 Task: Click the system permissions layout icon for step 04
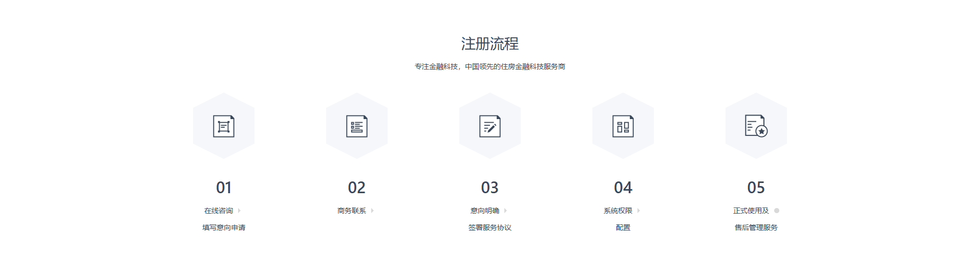pos(623,126)
